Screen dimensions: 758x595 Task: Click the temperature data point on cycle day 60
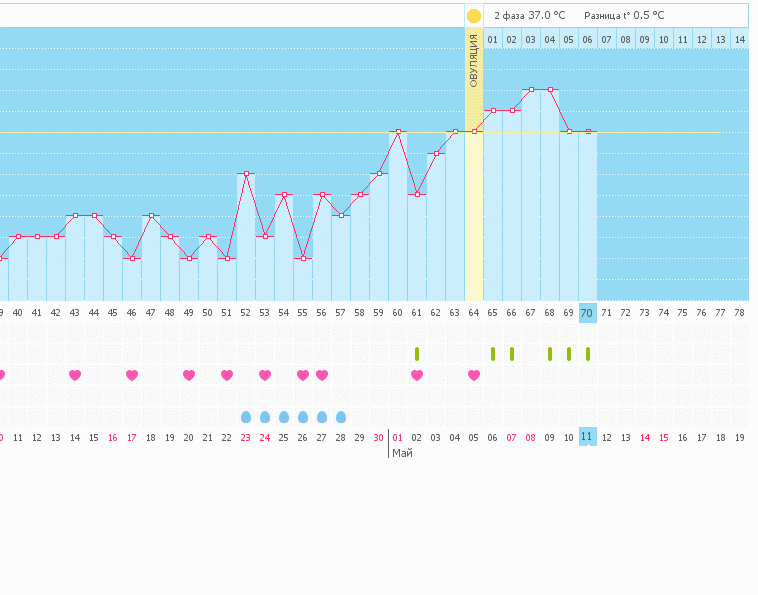click(398, 132)
